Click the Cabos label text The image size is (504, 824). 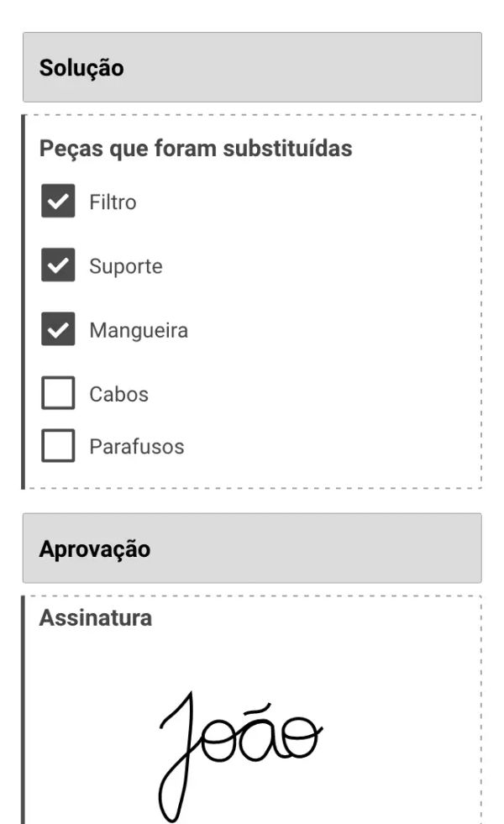(118, 394)
